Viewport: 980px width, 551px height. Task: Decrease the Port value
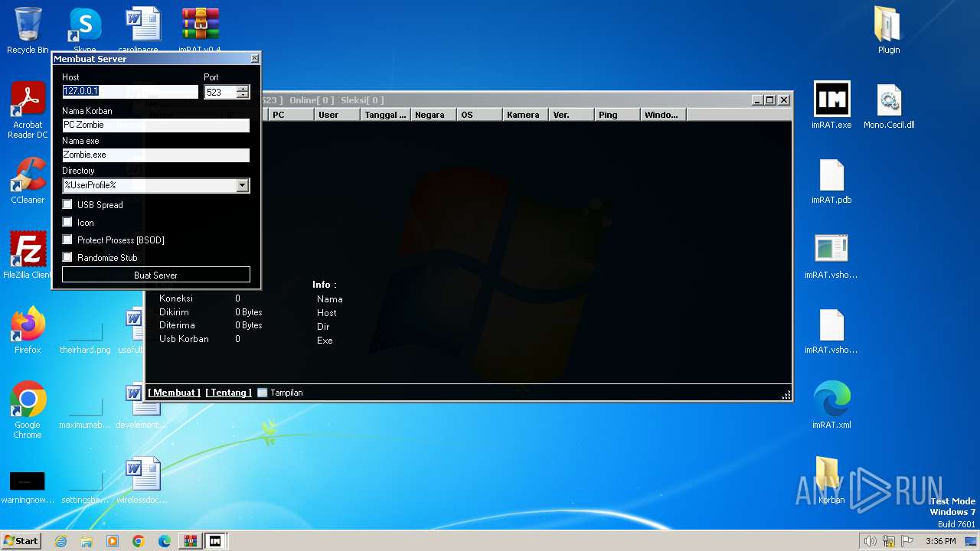tap(243, 95)
